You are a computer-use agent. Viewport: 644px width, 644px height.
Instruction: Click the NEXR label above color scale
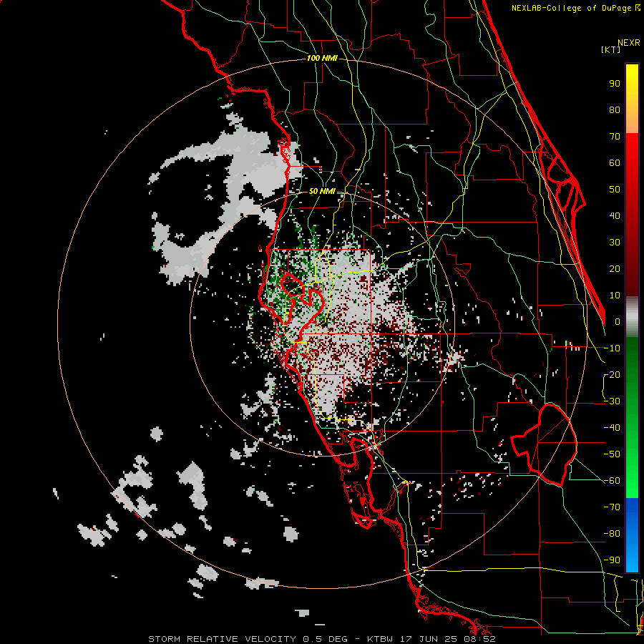coord(629,43)
